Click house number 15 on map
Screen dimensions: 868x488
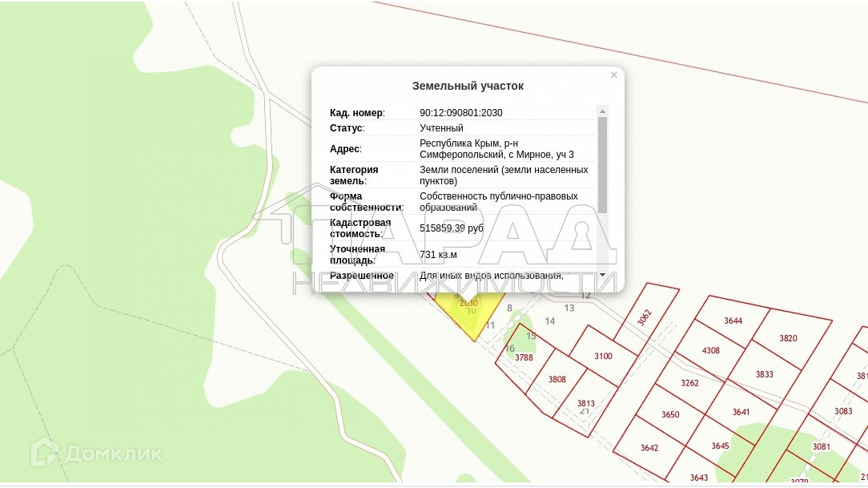(x=531, y=337)
